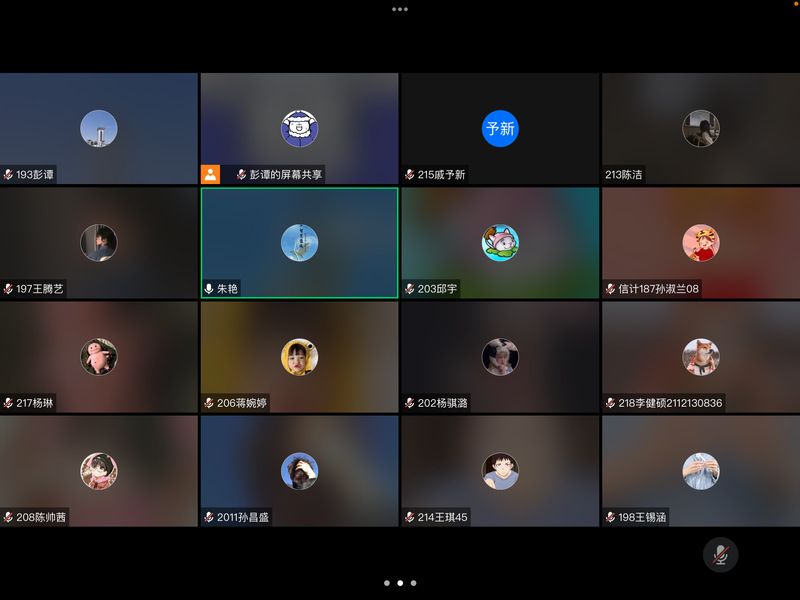Go to the first page dot indicator
The width and height of the screenshot is (800, 600).
click(387, 582)
